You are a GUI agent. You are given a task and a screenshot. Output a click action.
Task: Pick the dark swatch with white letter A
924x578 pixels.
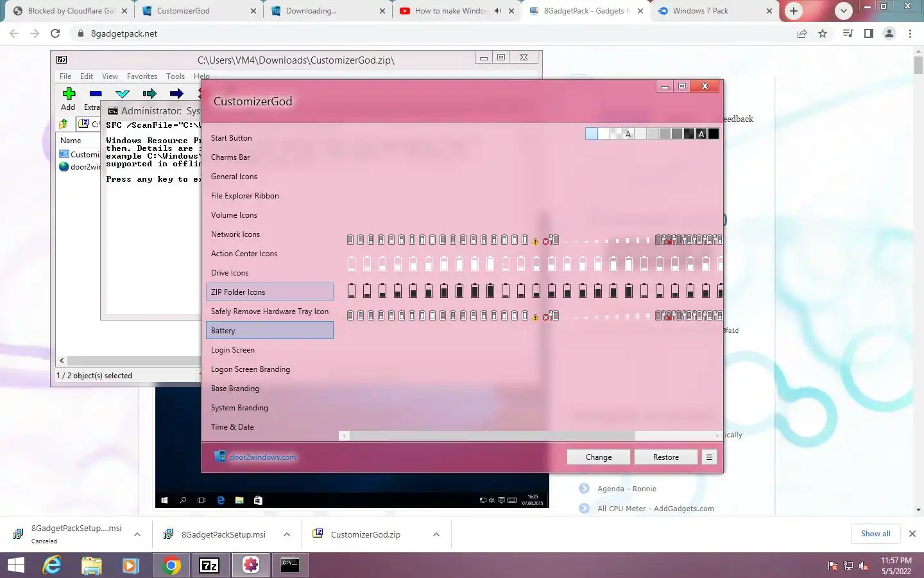(x=701, y=134)
